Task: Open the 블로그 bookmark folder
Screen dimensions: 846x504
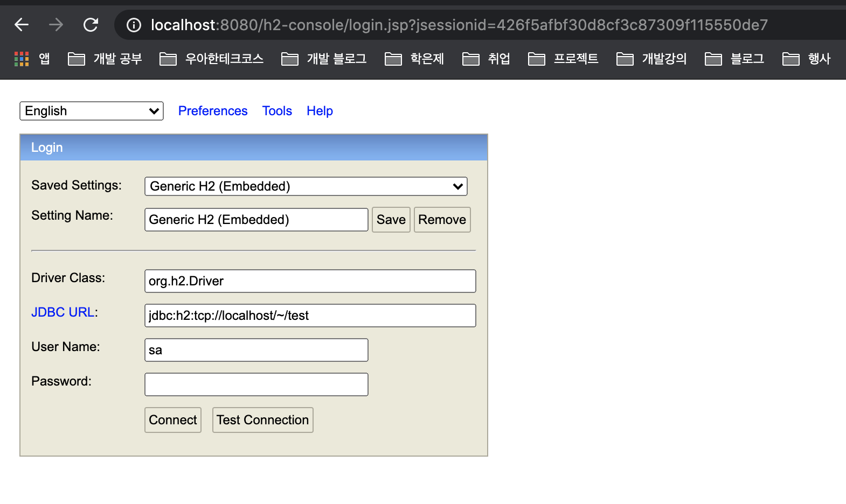Action: pos(735,59)
